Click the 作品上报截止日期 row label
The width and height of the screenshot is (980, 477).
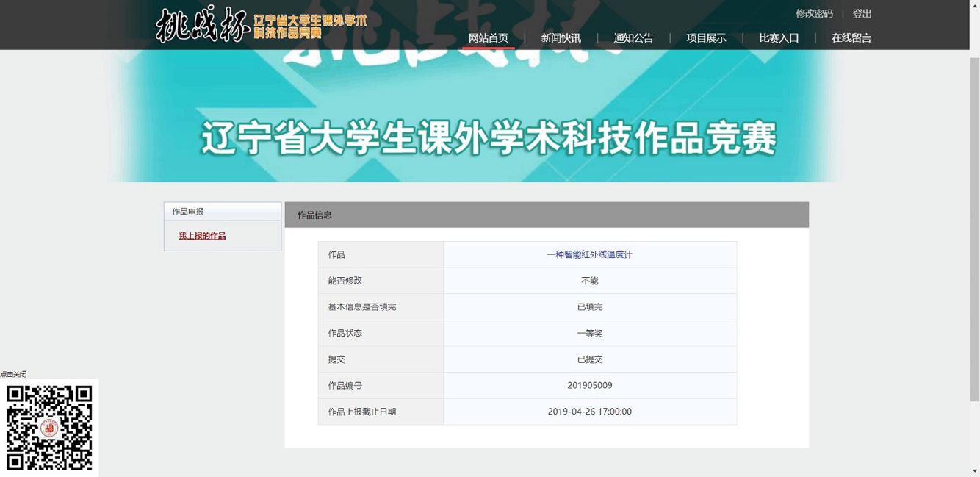362,412
